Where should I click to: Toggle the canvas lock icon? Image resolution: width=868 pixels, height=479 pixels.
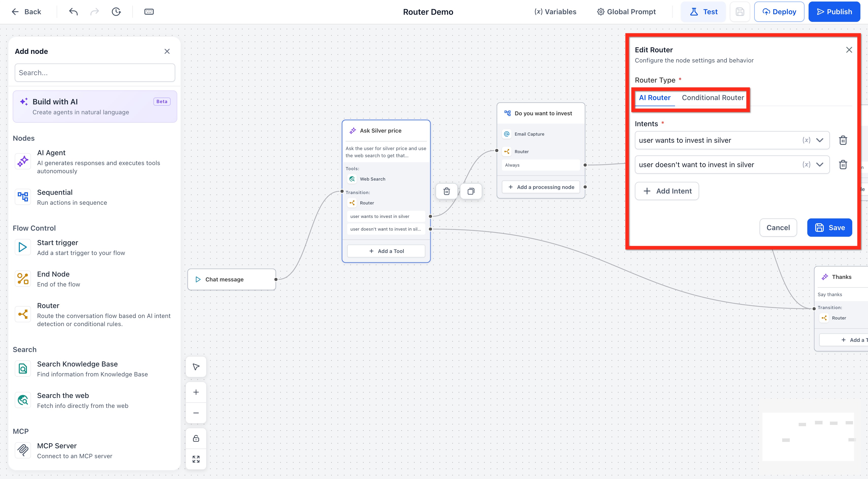tap(196, 438)
